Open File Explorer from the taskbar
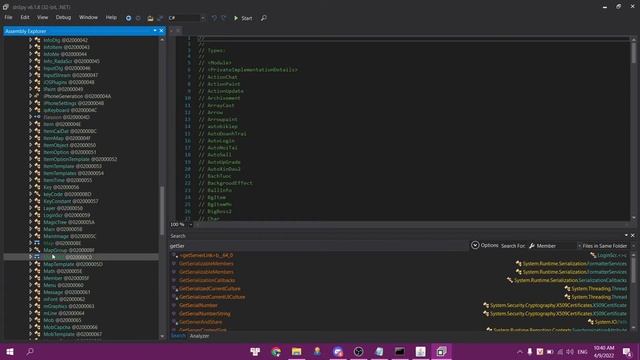This screenshot has width=640, height=360. pos(297,351)
